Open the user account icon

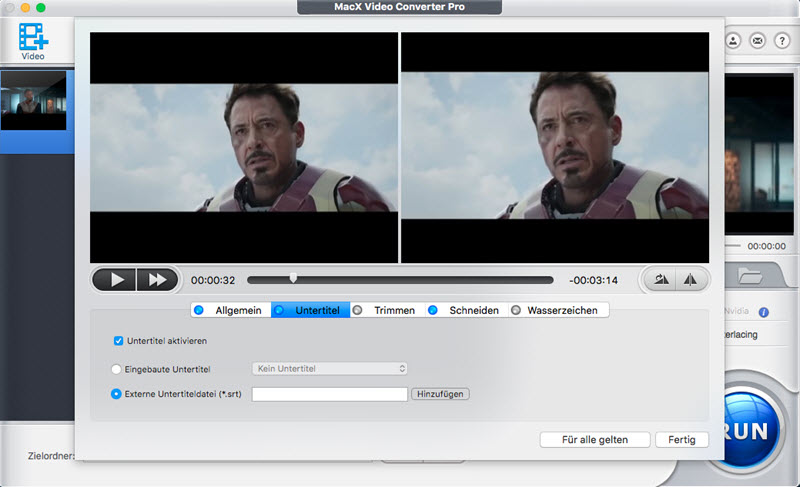tap(733, 41)
